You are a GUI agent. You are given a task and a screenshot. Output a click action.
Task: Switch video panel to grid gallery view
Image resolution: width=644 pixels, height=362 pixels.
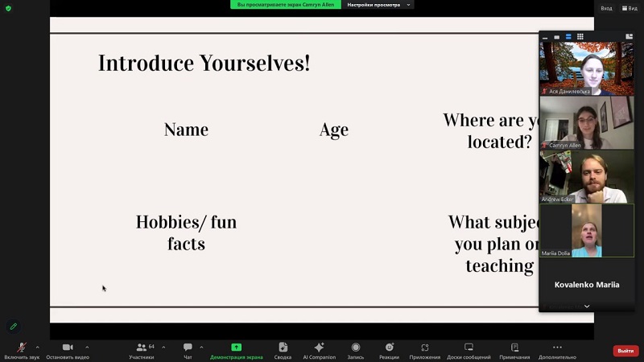[x=580, y=37]
